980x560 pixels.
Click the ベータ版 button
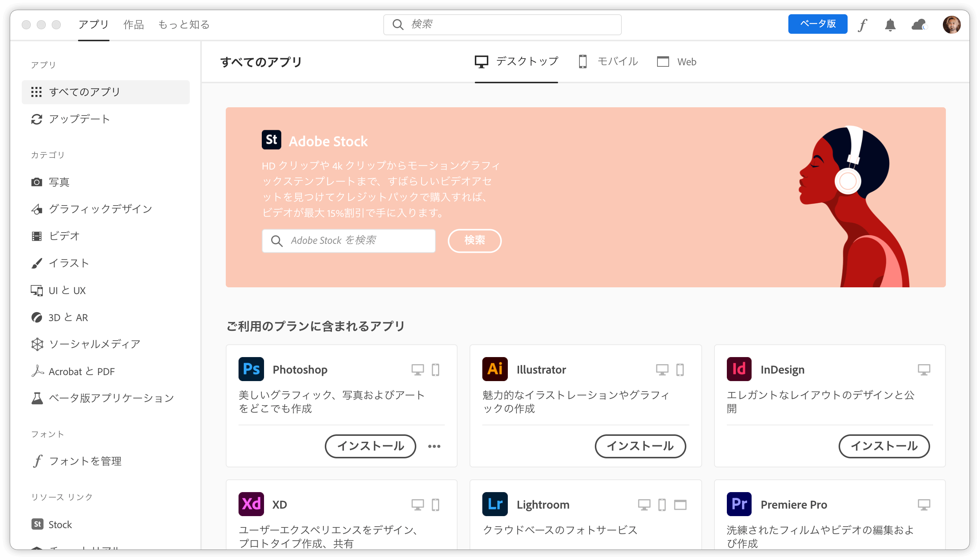(x=817, y=24)
